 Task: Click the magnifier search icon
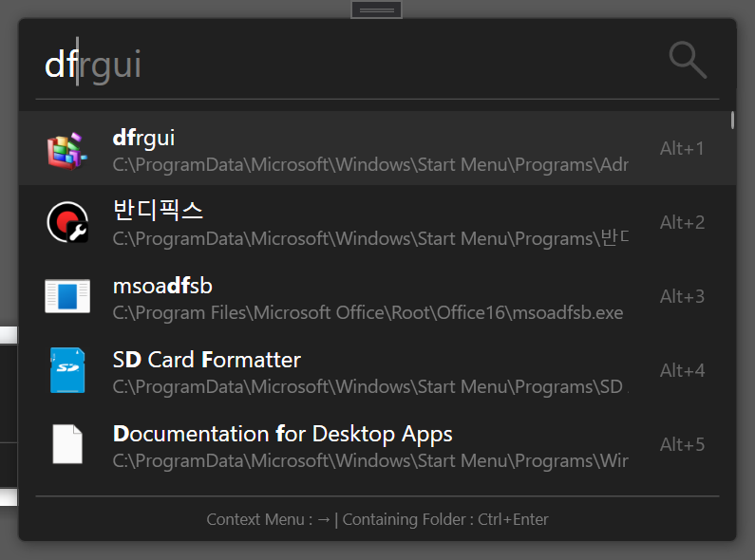tap(688, 60)
